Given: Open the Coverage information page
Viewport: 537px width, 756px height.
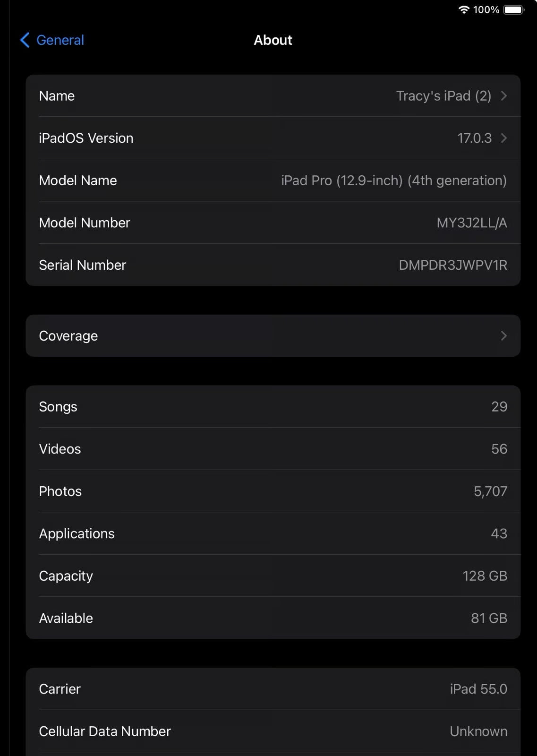Looking at the screenshot, I should [x=273, y=335].
